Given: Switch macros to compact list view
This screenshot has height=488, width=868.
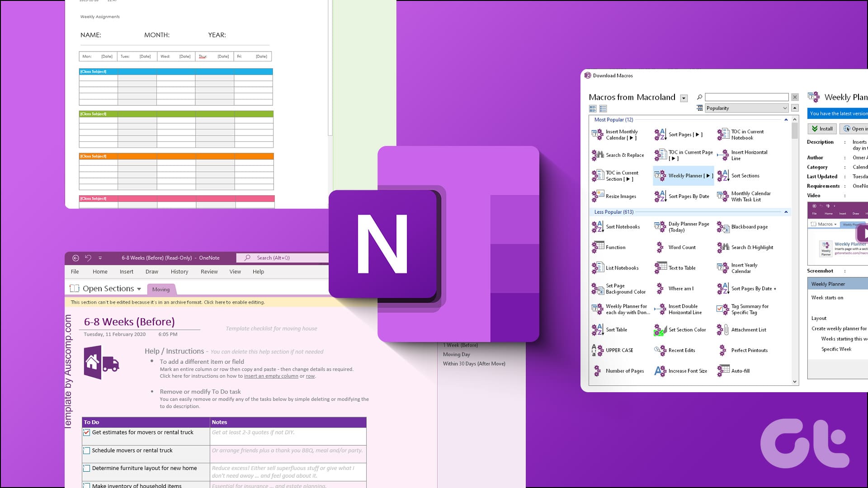Looking at the screenshot, I should [603, 108].
